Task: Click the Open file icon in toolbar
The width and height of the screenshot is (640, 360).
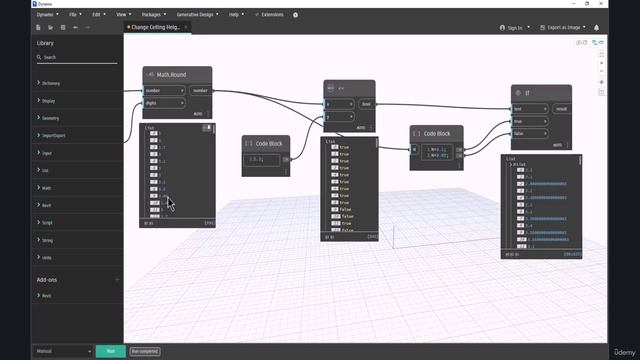Action: pyautogui.click(x=51, y=27)
